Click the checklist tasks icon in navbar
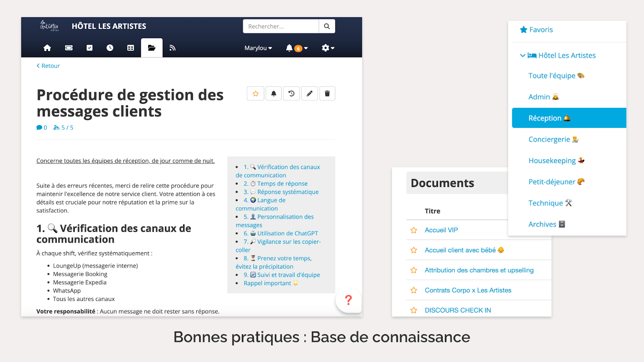 coord(89,48)
